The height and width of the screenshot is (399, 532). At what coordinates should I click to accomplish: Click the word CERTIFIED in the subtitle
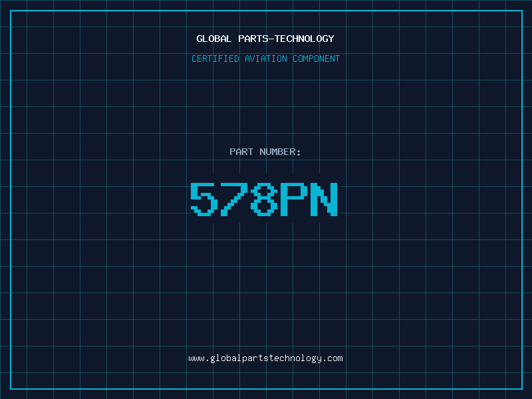click(215, 59)
